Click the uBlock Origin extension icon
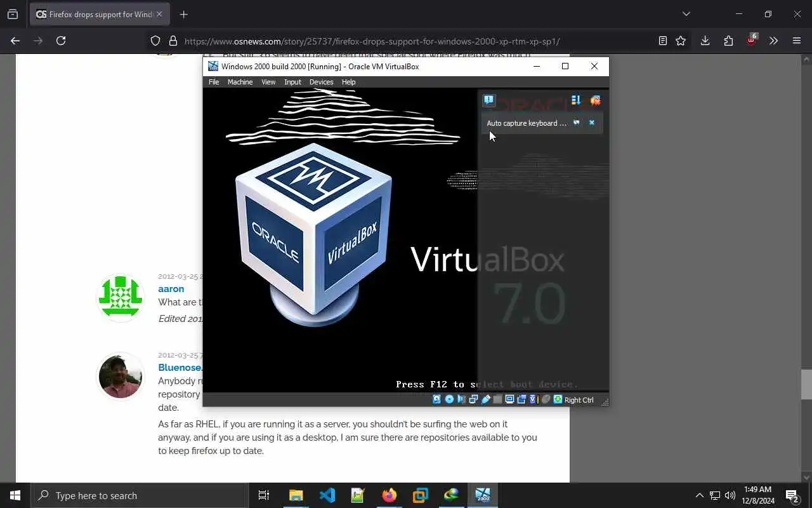This screenshot has height=508, width=812. 751,40
